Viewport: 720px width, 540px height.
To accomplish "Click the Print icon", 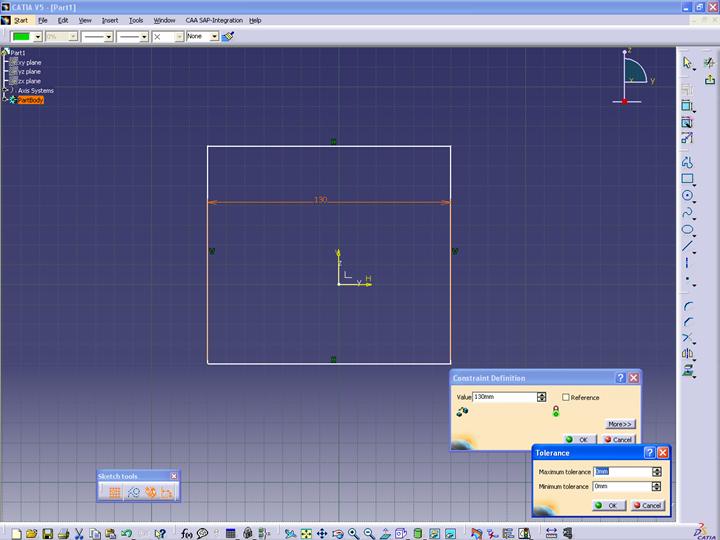I will pyautogui.click(x=63, y=534).
